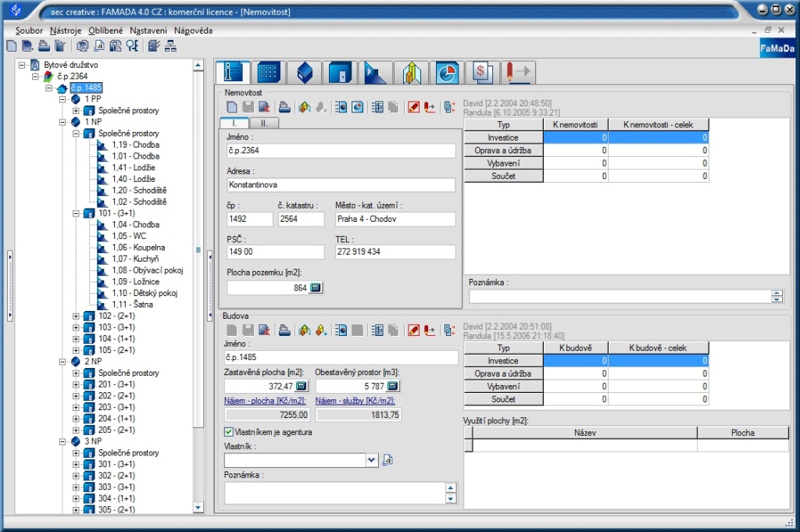This screenshot has height=532, width=800.
Task: Click into the Adresa field with Konstantinova
Action: (x=340, y=185)
